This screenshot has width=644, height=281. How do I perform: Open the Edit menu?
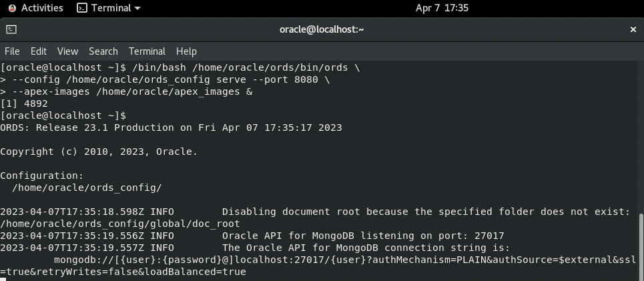tap(39, 51)
